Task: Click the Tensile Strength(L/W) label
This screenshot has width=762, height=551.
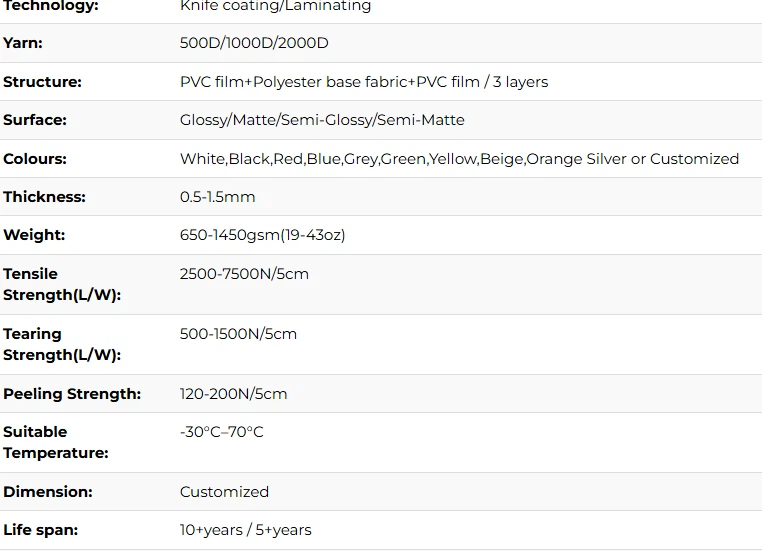Action: pyautogui.click(x=62, y=284)
